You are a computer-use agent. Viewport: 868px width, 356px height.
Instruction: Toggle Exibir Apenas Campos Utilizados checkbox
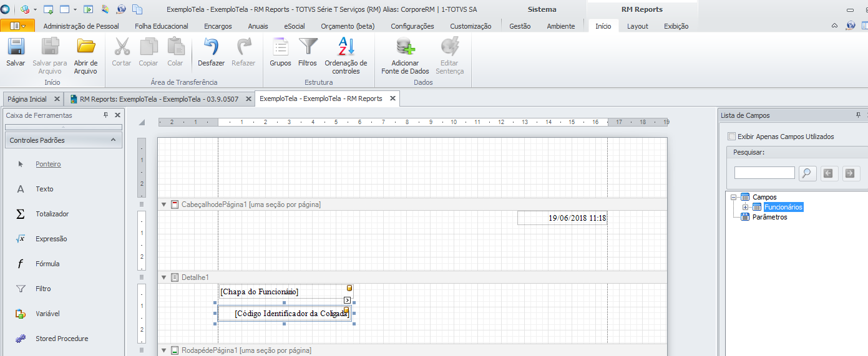click(x=732, y=137)
